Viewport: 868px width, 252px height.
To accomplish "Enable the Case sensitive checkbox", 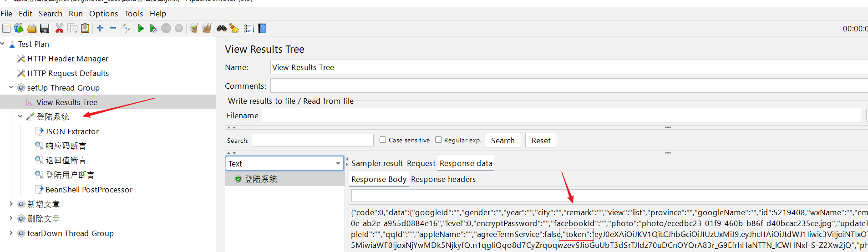I will [383, 140].
